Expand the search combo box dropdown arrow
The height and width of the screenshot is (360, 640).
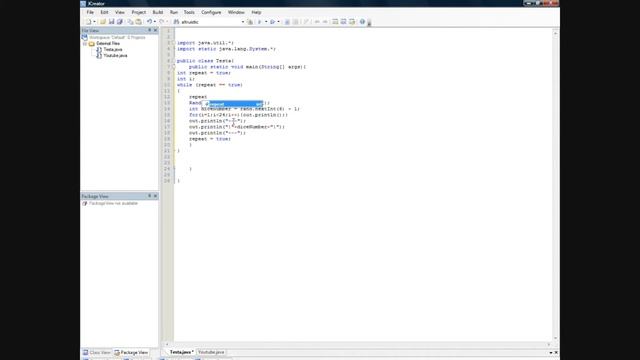click(243, 22)
